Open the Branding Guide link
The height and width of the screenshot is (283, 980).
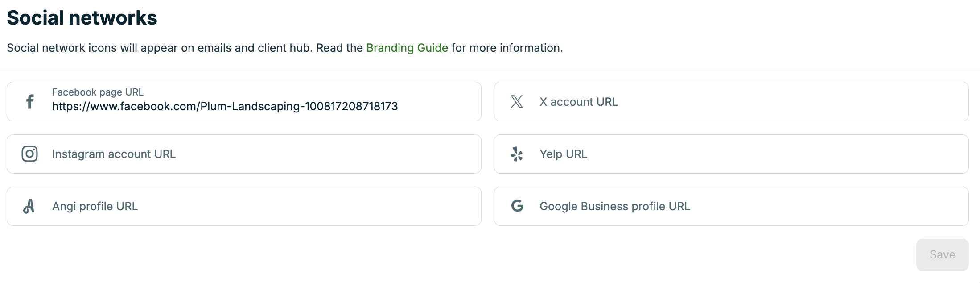(x=407, y=48)
